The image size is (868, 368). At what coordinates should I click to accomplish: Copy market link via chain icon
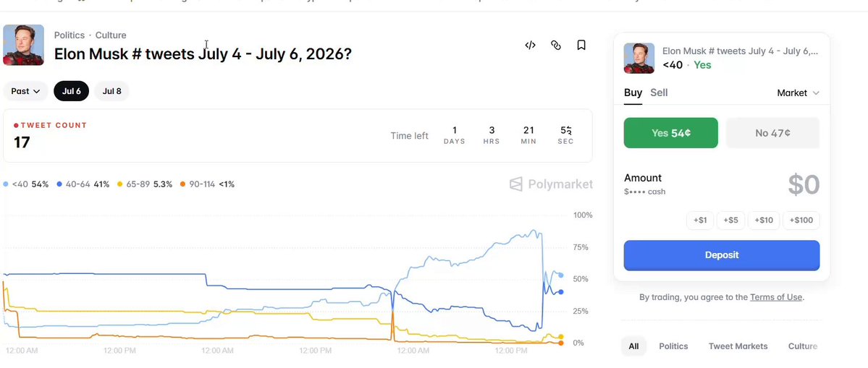(x=556, y=46)
